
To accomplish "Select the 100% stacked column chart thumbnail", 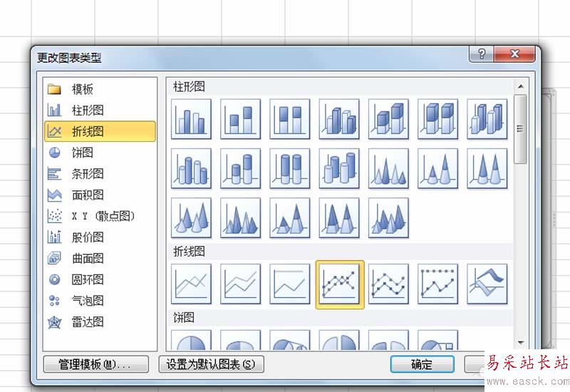I will [x=290, y=119].
